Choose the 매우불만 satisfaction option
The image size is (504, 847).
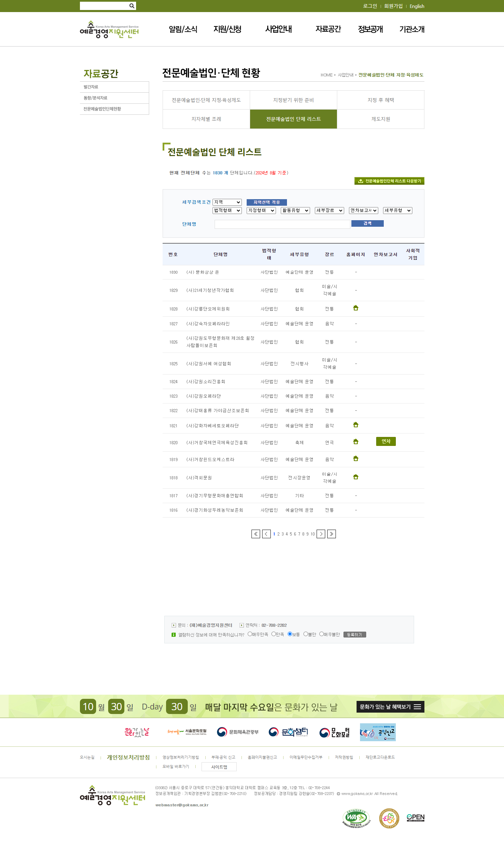pos(321,634)
